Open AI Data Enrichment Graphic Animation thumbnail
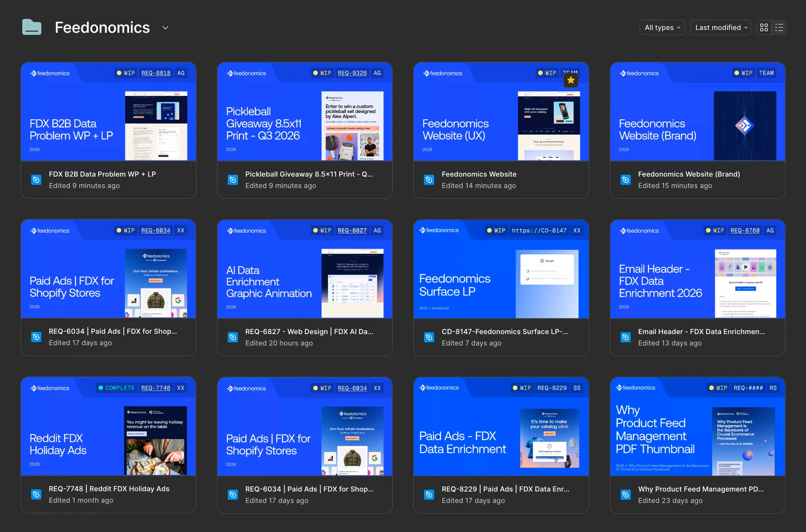The width and height of the screenshot is (806, 532). 305,269
